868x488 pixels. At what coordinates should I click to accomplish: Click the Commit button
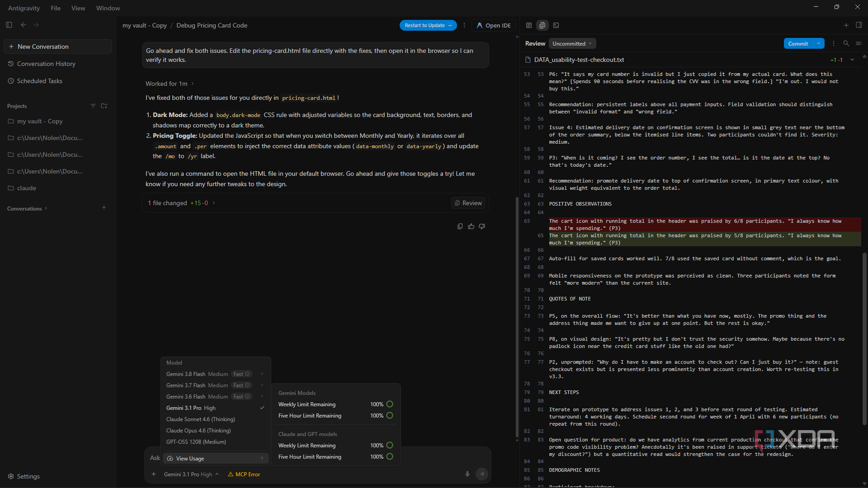pos(798,44)
